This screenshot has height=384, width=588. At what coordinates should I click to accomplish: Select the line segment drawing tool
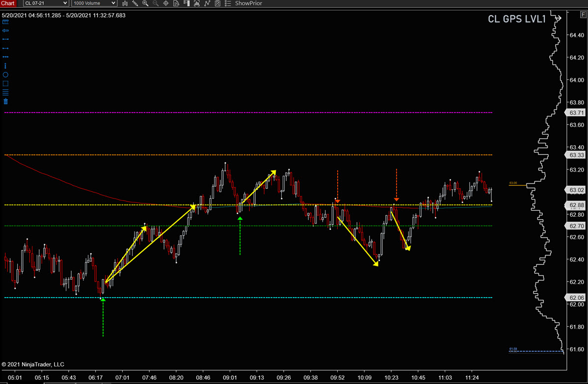[x=5, y=39]
